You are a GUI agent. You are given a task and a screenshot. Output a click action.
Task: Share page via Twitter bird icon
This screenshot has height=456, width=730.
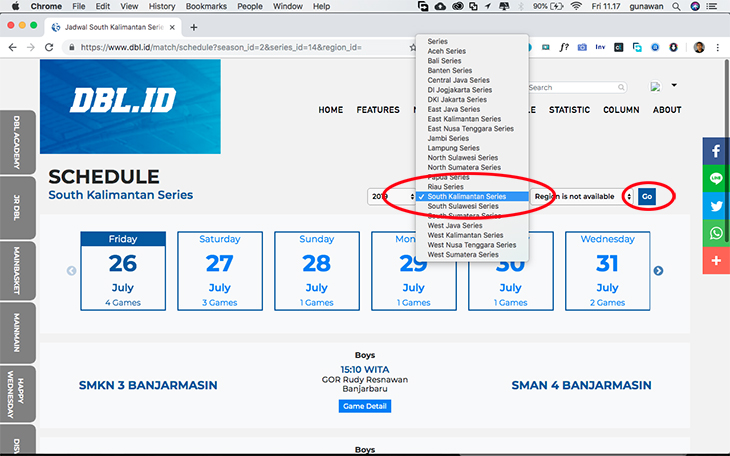(x=716, y=206)
